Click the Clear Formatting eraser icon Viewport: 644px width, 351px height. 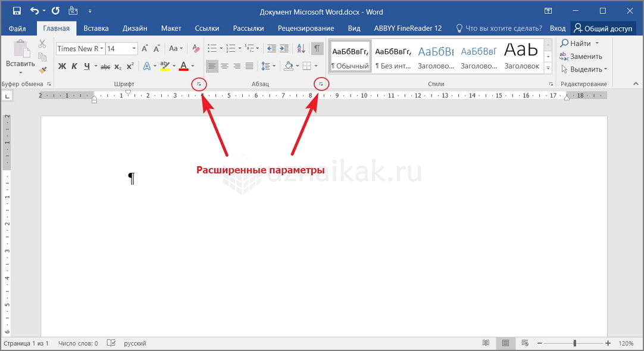[196, 49]
